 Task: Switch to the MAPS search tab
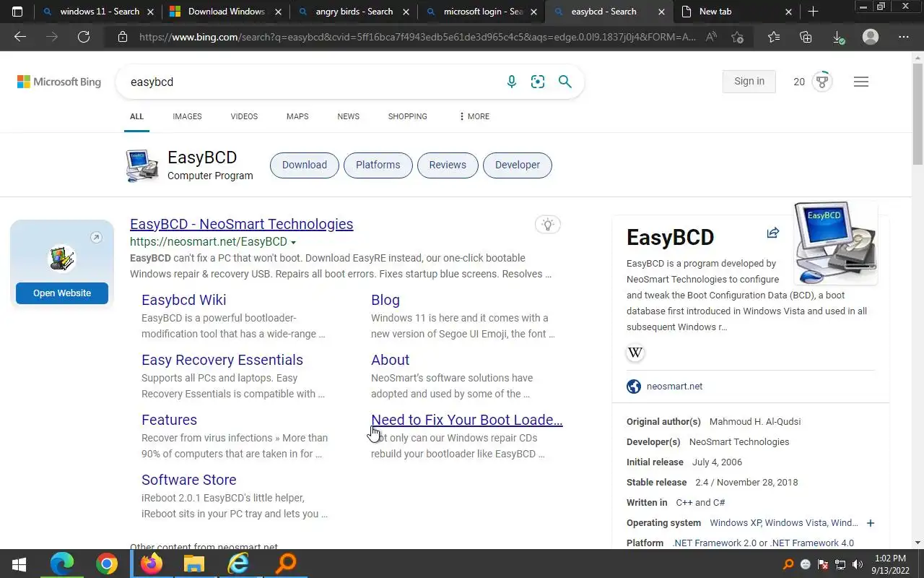tap(297, 116)
